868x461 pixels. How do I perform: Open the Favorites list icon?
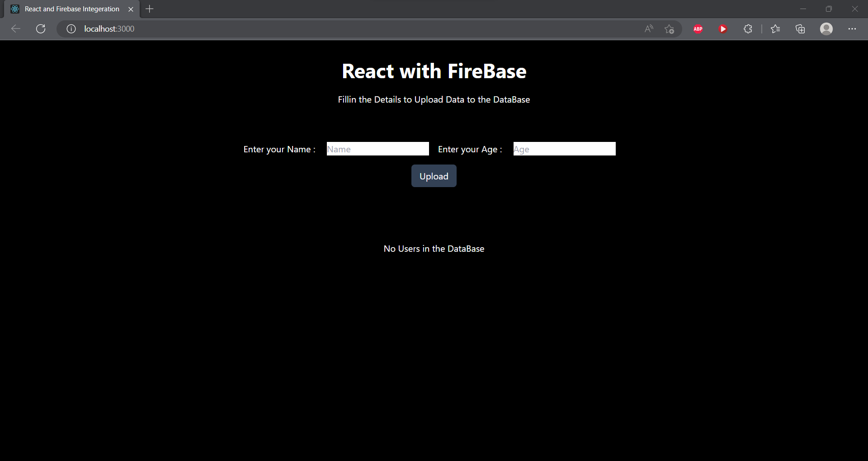(775, 28)
